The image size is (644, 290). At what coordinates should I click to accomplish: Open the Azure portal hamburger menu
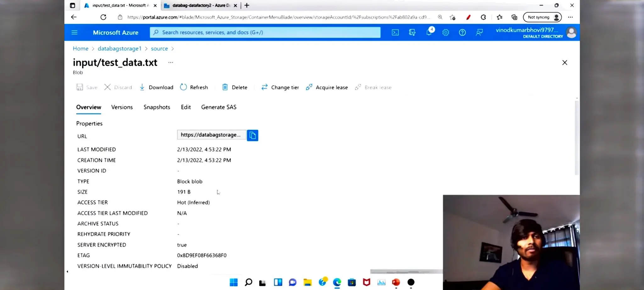[x=75, y=32]
